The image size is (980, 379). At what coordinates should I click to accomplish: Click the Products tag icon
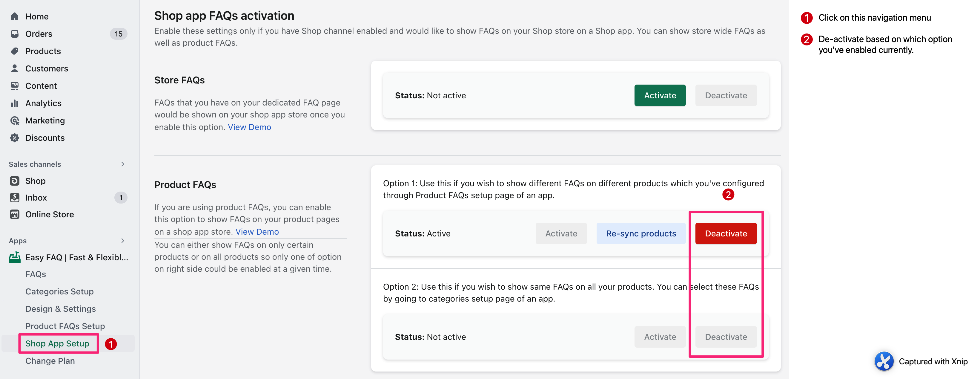(x=14, y=51)
